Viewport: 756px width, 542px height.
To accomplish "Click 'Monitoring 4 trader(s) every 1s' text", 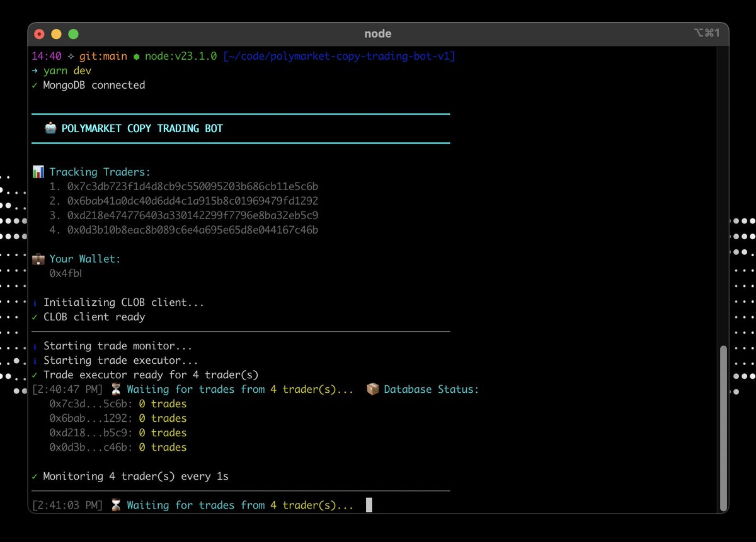I will click(136, 476).
